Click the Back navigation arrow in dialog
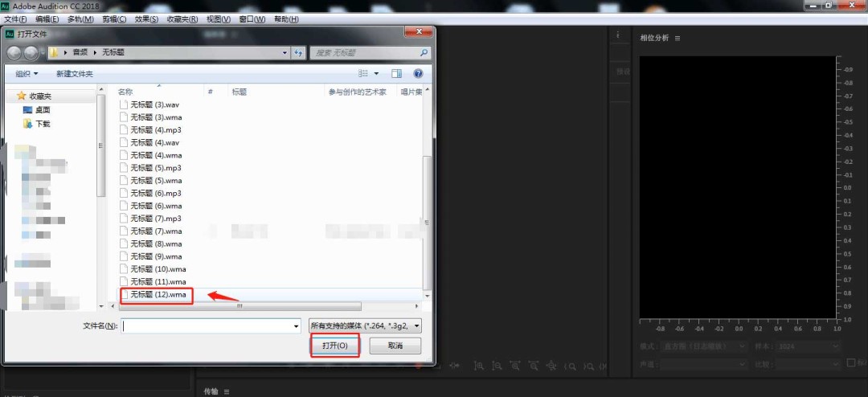The image size is (868, 397). 15,53
